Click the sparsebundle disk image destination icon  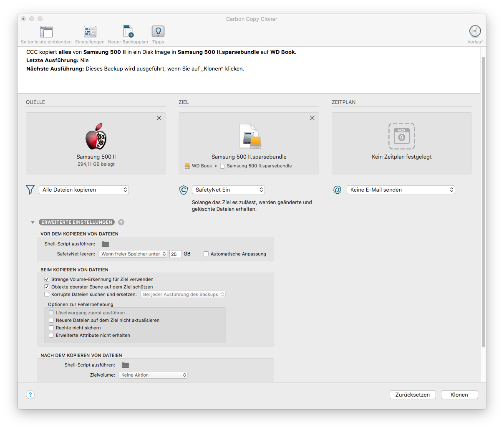250,136
